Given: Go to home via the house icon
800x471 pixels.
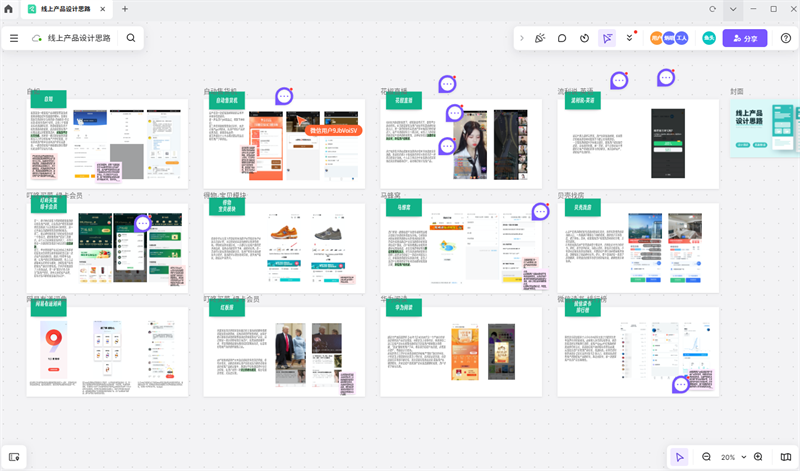Looking at the screenshot, I should click(9, 9).
